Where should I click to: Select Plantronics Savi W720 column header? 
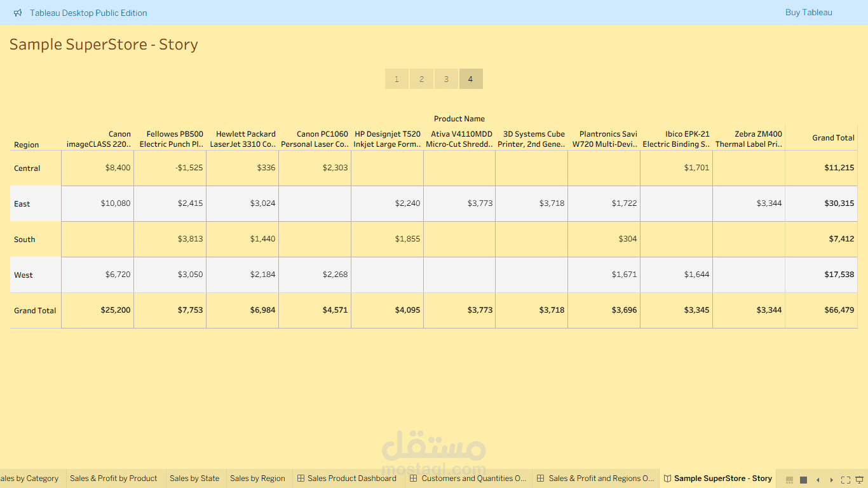point(605,139)
